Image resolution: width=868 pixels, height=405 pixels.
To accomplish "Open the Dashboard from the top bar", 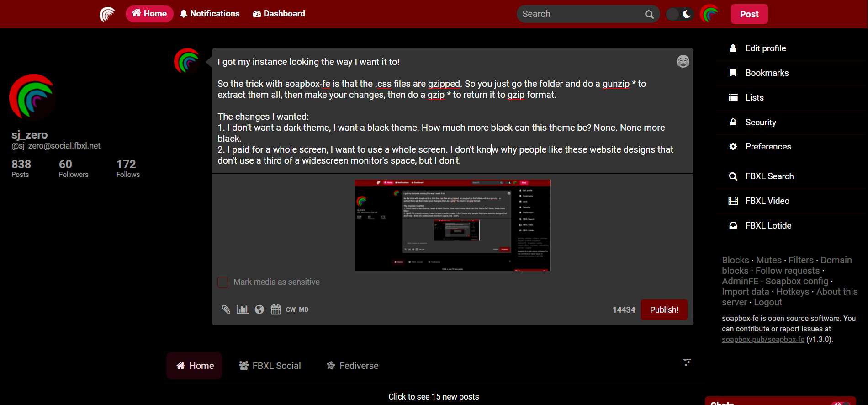I will point(279,14).
